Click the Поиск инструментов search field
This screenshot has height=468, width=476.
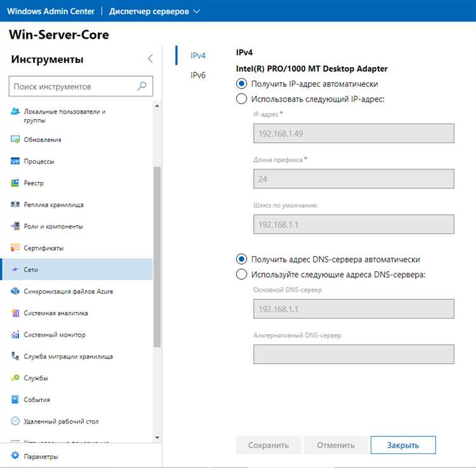[81, 86]
